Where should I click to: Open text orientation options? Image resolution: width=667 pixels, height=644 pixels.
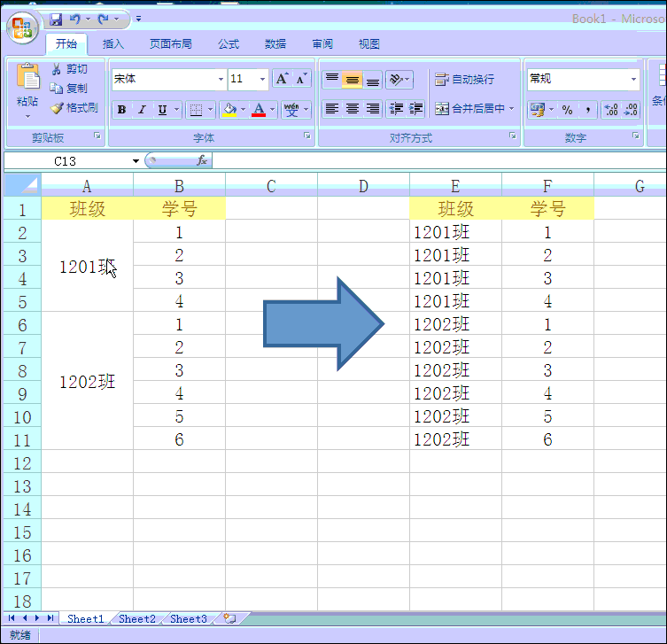pyautogui.click(x=399, y=80)
